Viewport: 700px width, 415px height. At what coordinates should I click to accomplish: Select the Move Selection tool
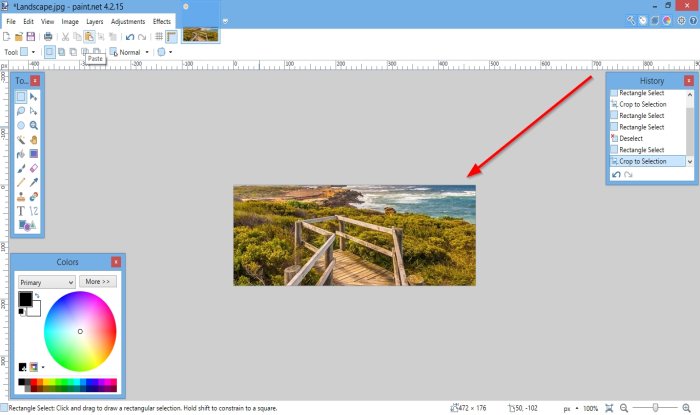pos(33,111)
